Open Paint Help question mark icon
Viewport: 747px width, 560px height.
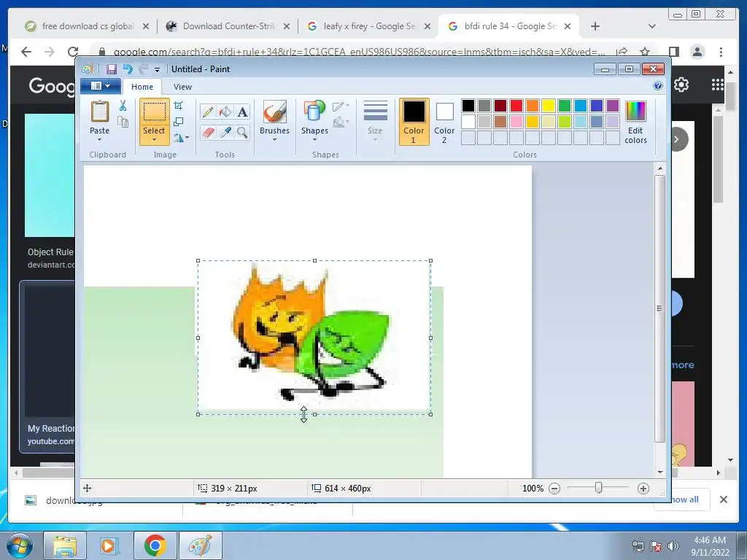point(658,86)
